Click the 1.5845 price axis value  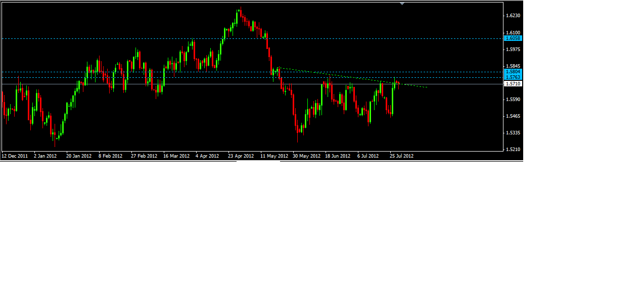point(513,66)
